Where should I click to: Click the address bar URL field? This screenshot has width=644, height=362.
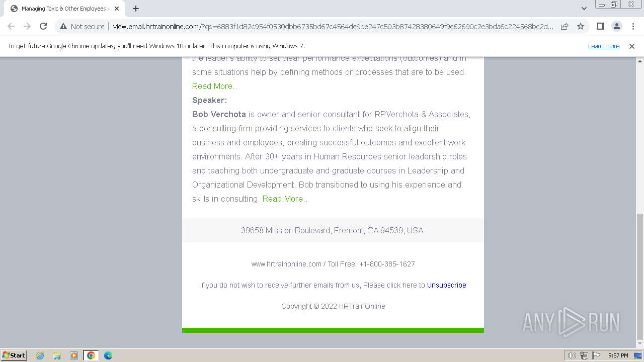tap(332, 27)
